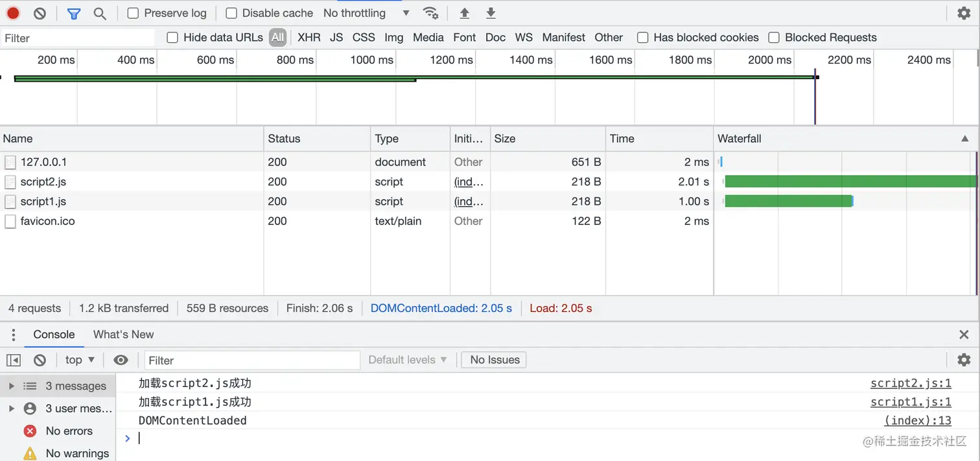
Task: Filter by JS requests
Action: (336, 38)
